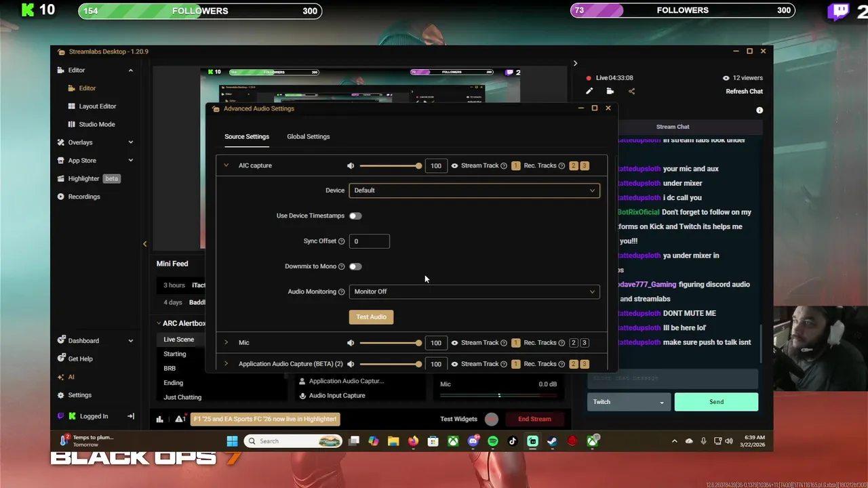Collapse the AIC capture section
This screenshot has width=868, height=488.
pos(226,165)
